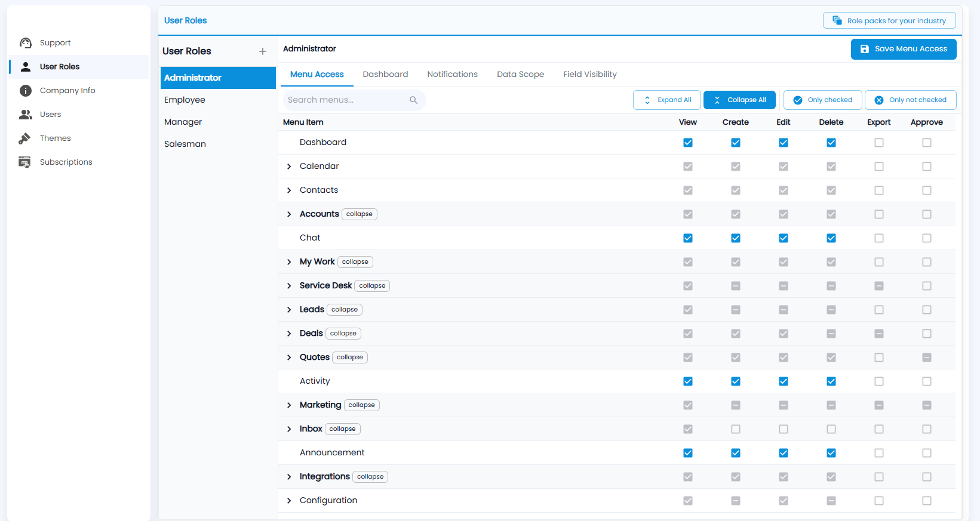This screenshot has height=521, width=980.
Task: Filter by Only not checked
Action: (911, 100)
